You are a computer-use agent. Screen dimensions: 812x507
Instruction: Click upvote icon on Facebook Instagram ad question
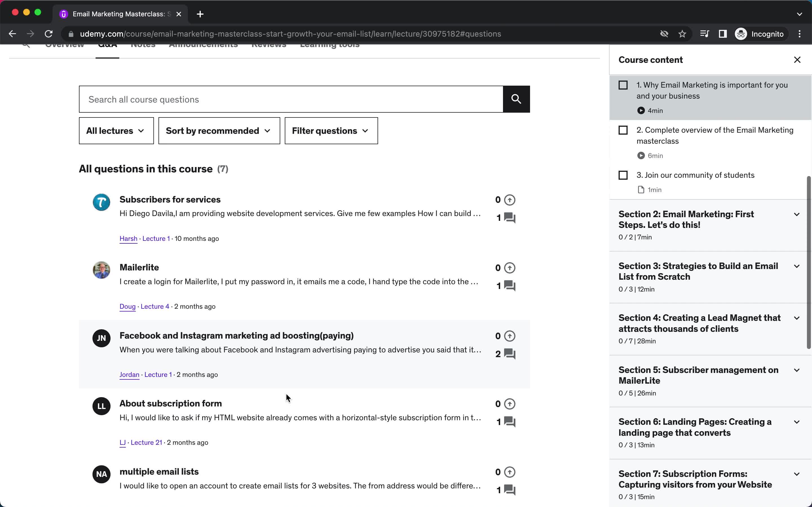point(509,336)
